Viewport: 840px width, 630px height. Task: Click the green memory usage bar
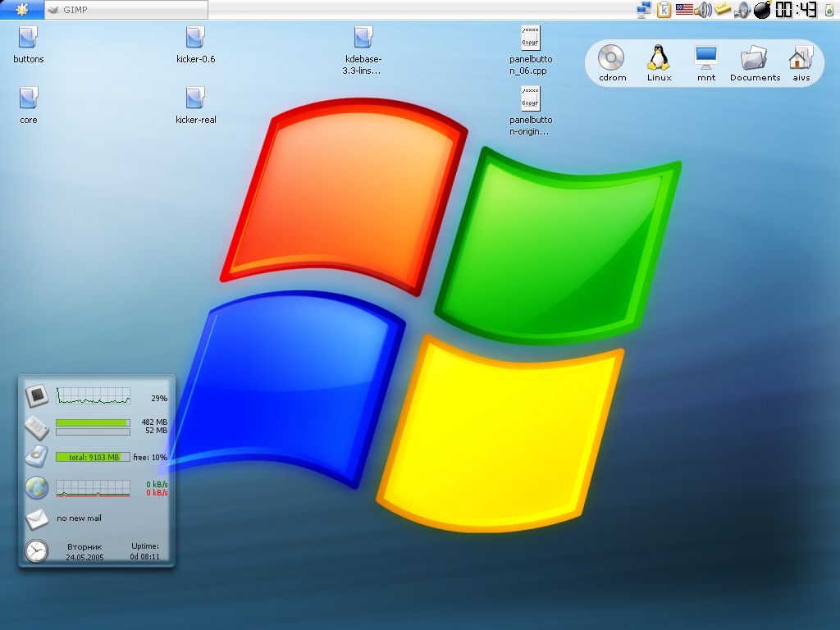[x=93, y=422]
